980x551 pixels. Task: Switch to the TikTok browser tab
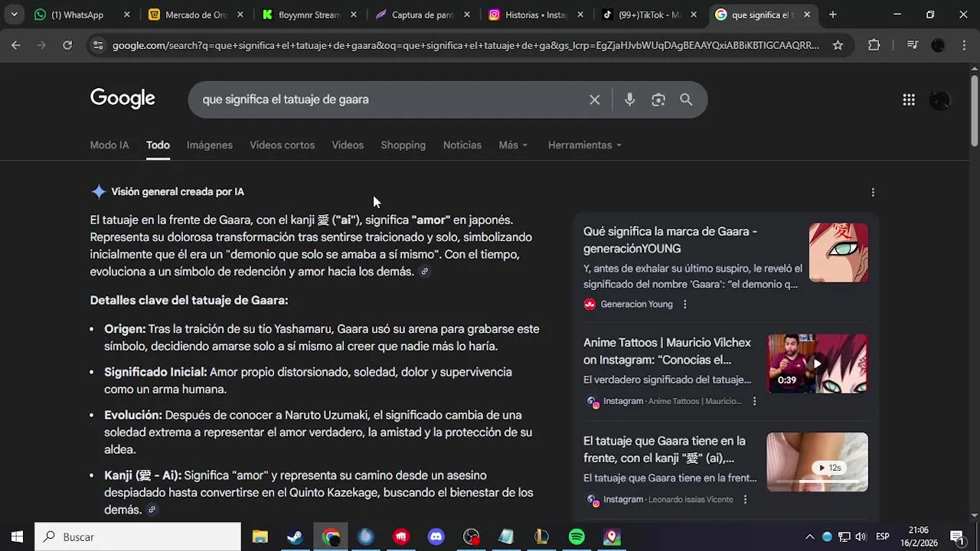coord(649,15)
